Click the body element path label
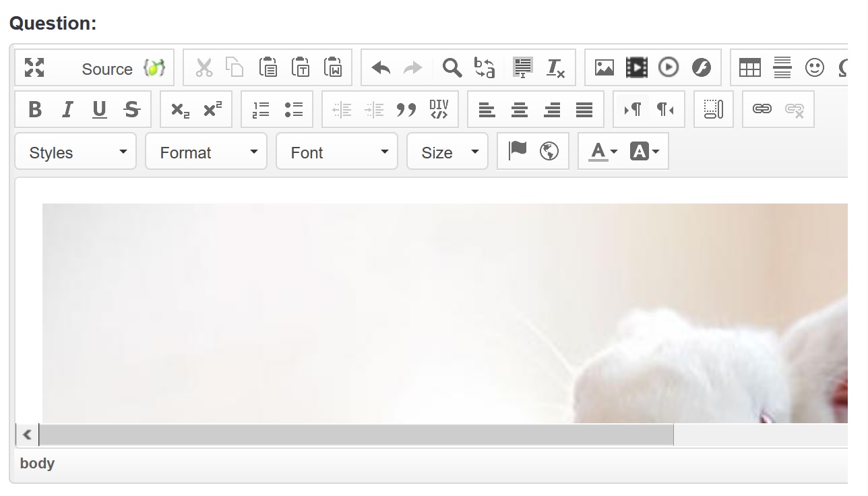Image resolution: width=868 pixels, height=496 pixels. [37, 464]
